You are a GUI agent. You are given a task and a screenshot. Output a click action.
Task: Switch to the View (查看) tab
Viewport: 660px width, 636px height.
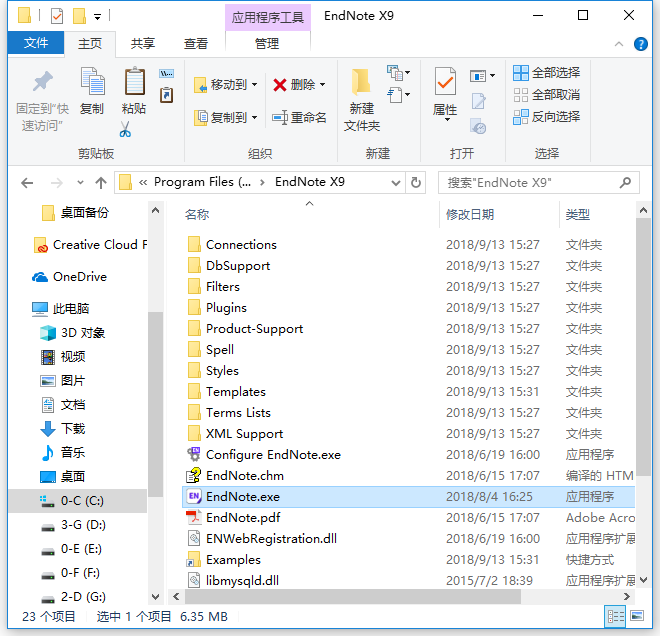click(x=196, y=43)
